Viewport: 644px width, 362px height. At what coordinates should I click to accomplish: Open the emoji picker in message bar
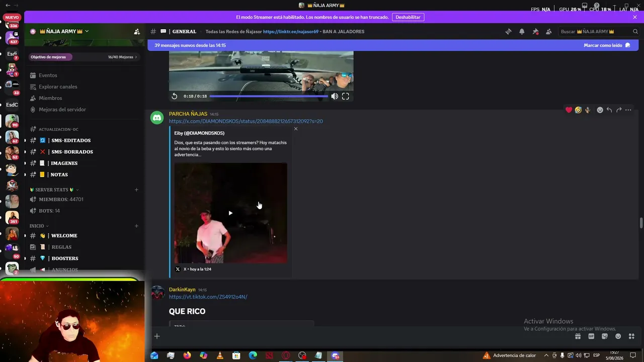point(618,336)
